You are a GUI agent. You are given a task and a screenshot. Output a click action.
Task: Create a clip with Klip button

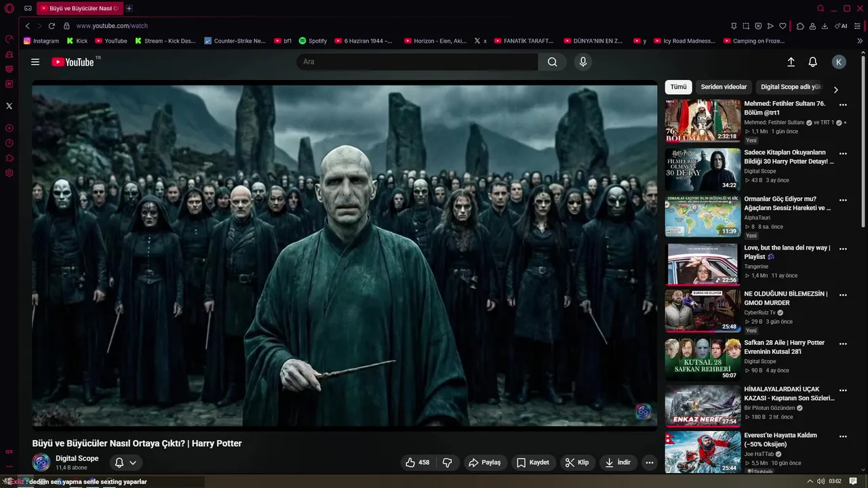coord(577,462)
